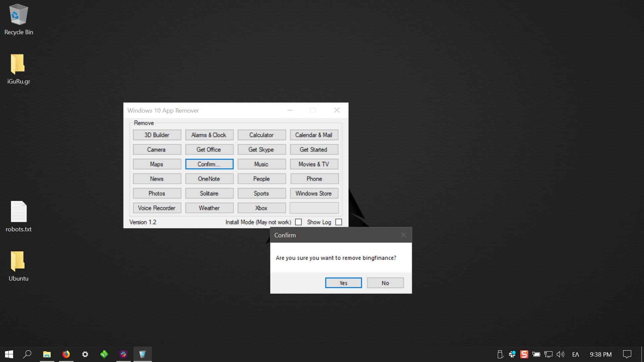The width and height of the screenshot is (644, 362).
Task: Enable the Install Mode checkbox
Action: click(298, 222)
